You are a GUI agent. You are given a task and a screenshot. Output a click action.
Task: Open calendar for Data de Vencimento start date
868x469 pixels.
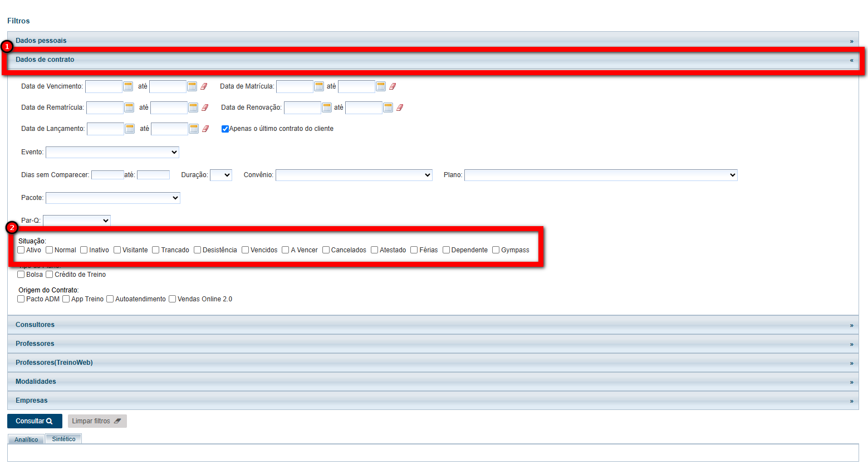(x=128, y=86)
